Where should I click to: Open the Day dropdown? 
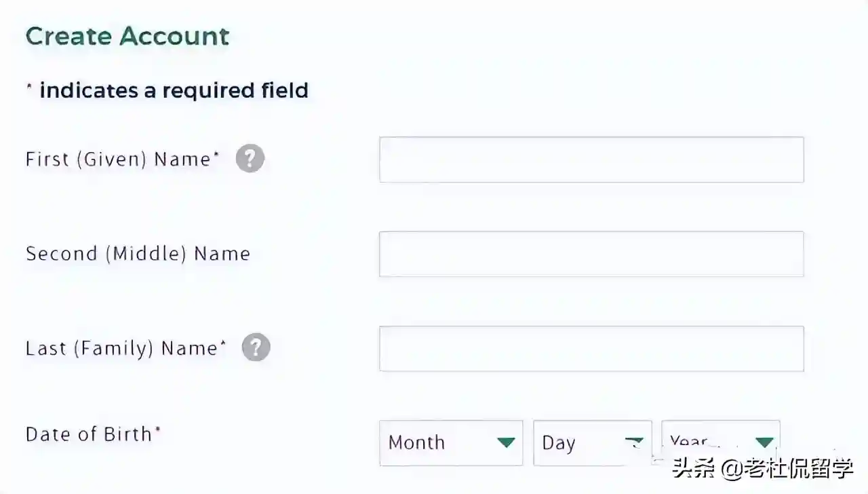click(591, 442)
